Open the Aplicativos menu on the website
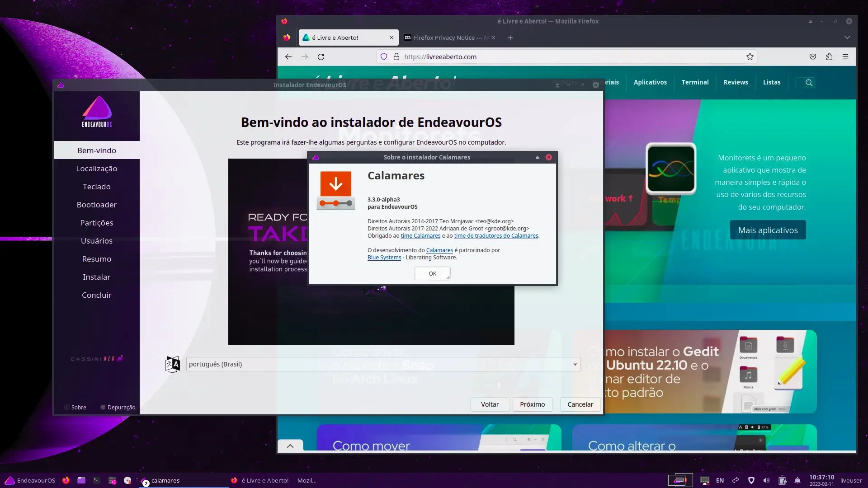This screenshot has height=488, width=868. (650, 82)
